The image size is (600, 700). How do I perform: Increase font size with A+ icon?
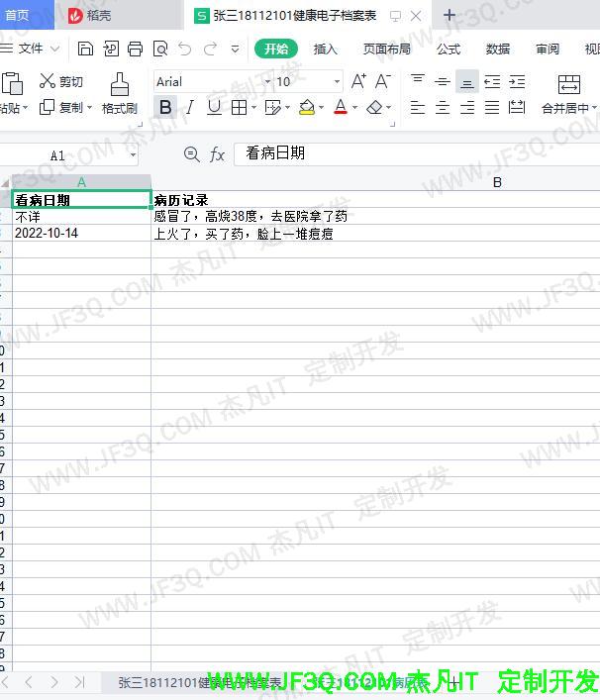(x=358, y=81)
